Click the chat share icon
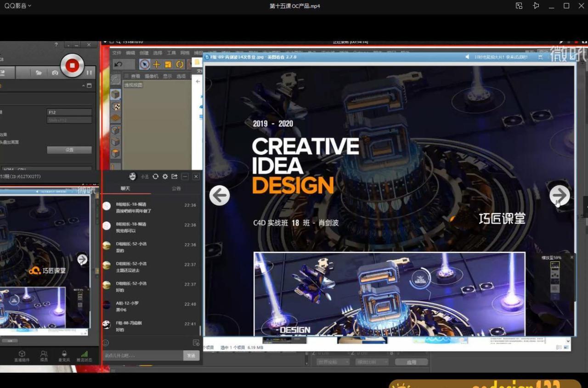The width and height of the screenshot is (588, 388). point(175,176)
